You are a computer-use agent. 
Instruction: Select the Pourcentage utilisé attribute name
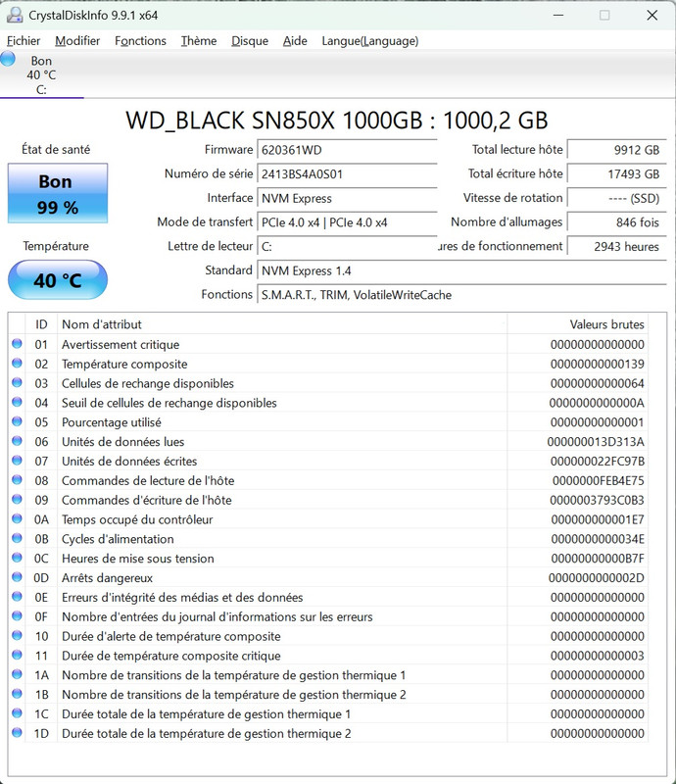coord(112,422)
